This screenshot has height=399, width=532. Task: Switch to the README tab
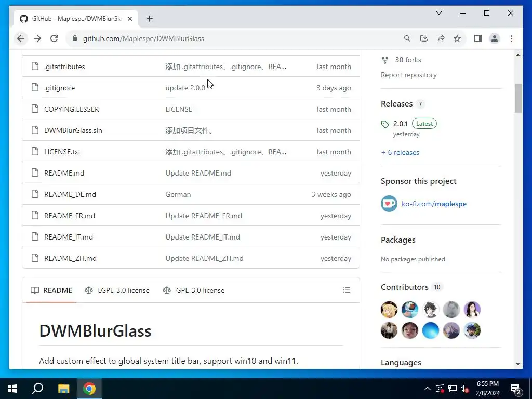51,290
